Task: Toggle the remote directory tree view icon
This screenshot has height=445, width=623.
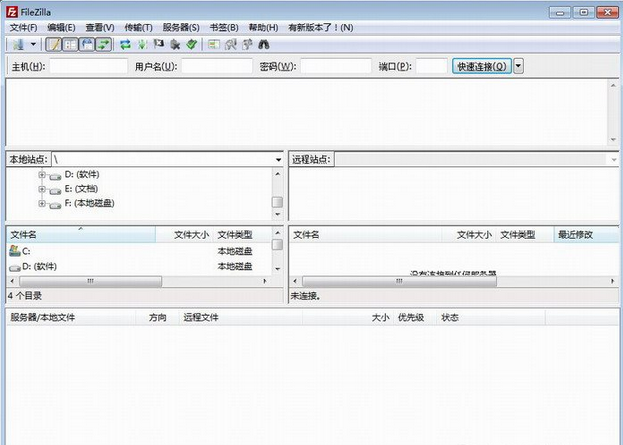Action: coord(87,44)
